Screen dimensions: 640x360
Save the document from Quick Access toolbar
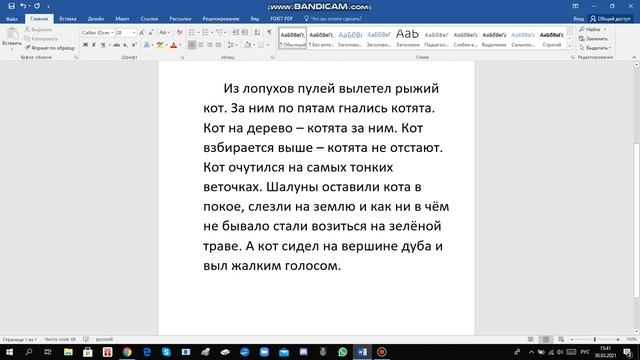click(x=11, y=6)
